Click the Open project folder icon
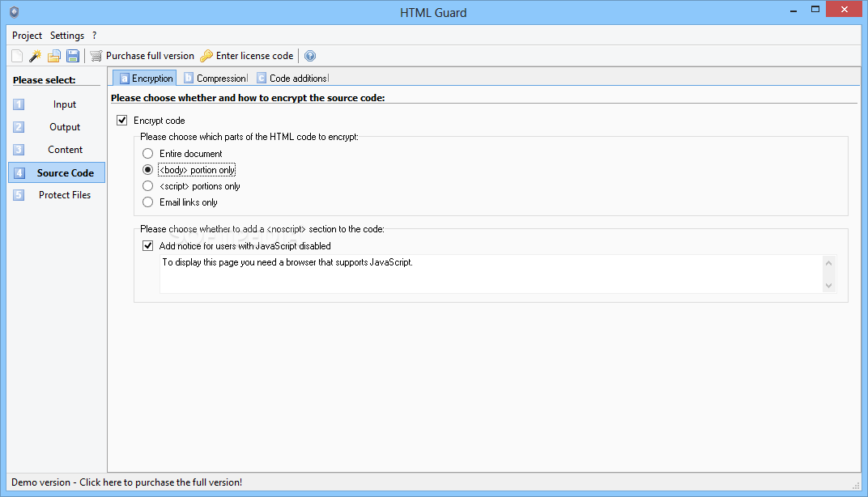Viewport: 868px width, 497px height. pos(53,56)
